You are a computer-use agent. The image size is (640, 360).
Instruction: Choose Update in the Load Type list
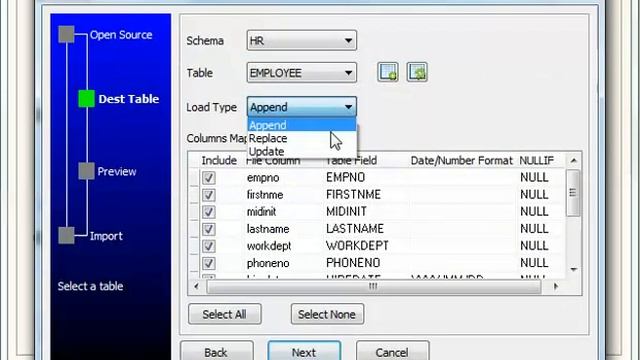pyautogui.click(x=302, y=151)
